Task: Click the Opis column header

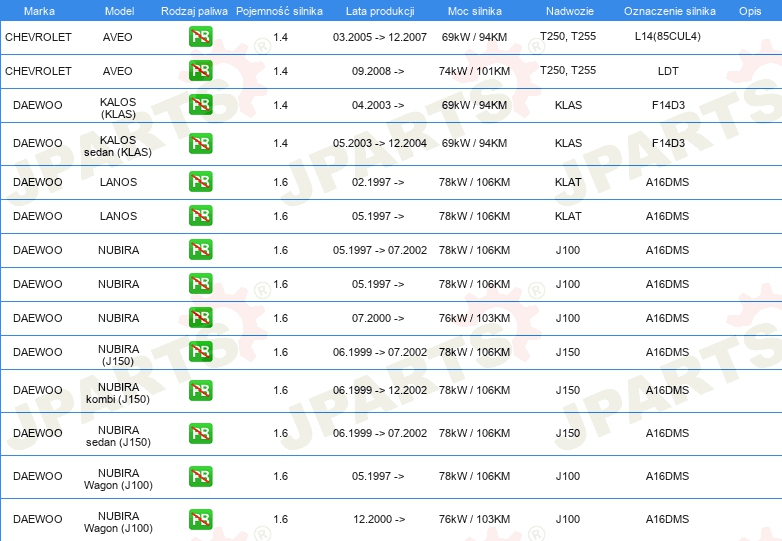Action: (750, 11)
